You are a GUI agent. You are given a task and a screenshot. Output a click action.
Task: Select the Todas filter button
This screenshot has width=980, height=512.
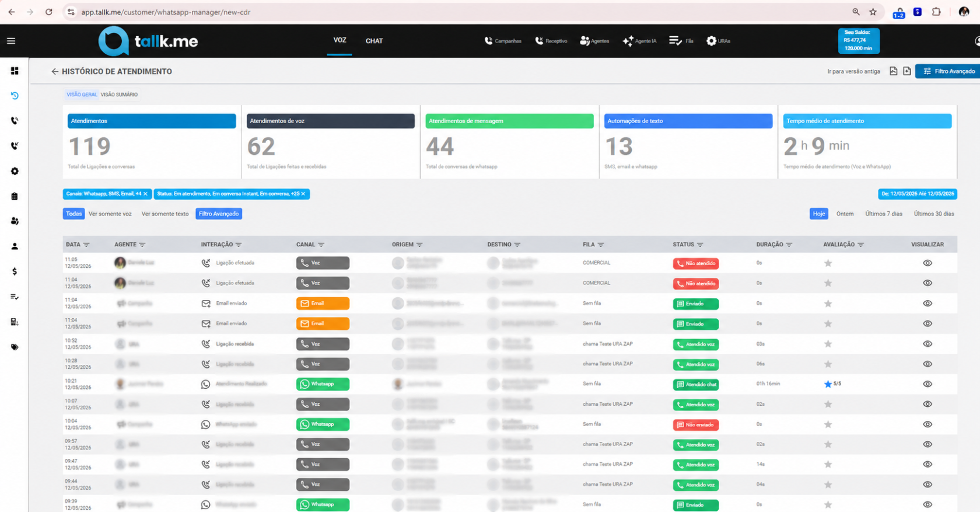(74, 214)
